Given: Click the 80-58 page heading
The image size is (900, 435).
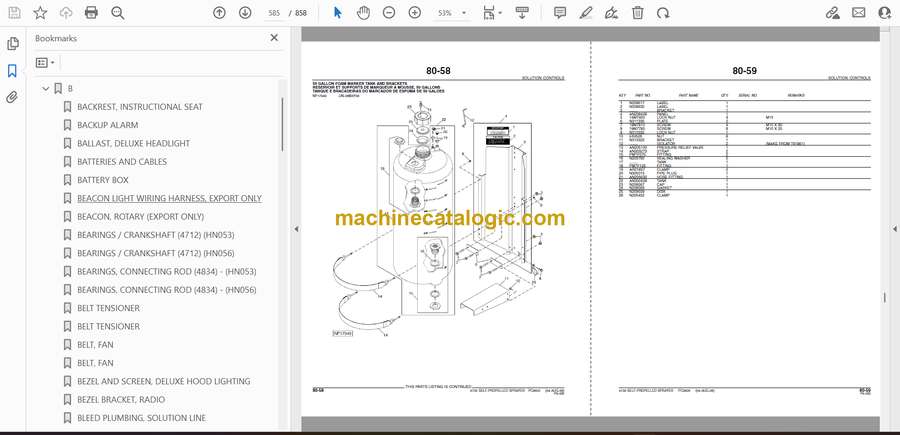Looking at the screenshot, I should (x=438, y=71).
